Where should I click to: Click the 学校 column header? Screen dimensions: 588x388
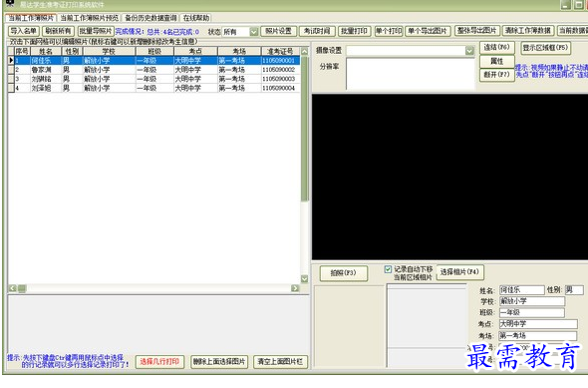[x=109, y=51]
